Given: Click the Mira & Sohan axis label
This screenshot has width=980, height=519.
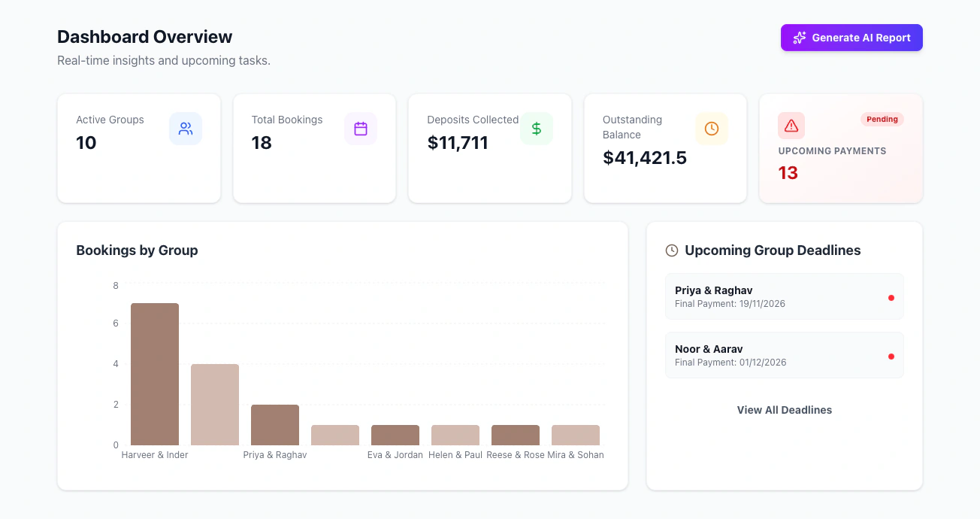Looking at the screenshot, I should 576,455.
